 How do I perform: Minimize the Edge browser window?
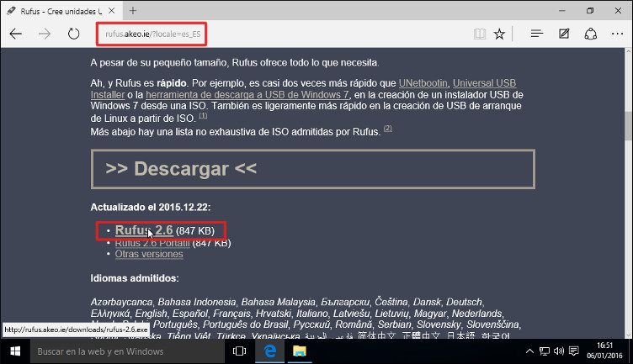562,11
